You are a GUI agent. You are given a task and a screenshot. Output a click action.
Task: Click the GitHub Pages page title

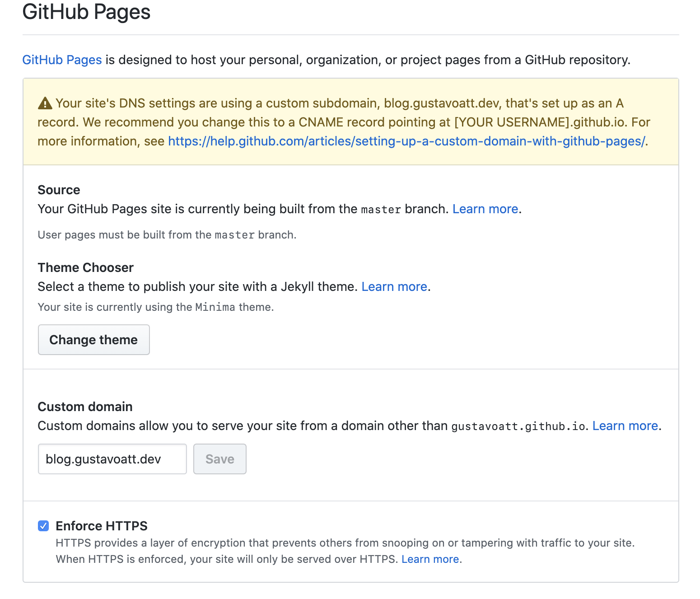click(87, 12)
